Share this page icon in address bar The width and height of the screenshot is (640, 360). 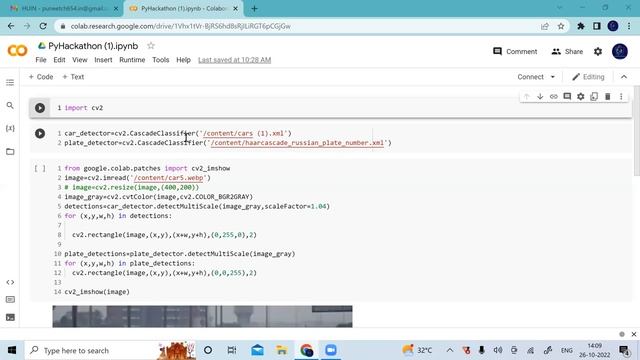[x=544, y=26]
